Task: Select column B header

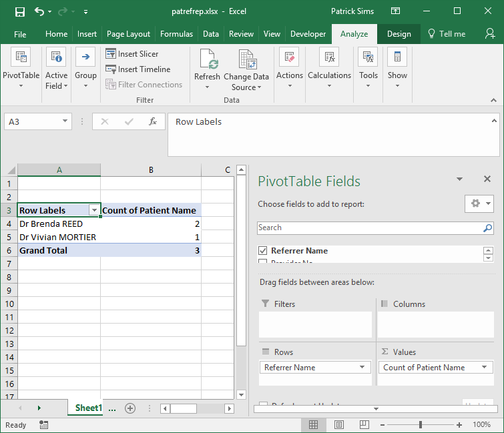Action: [x=151, y=169]
